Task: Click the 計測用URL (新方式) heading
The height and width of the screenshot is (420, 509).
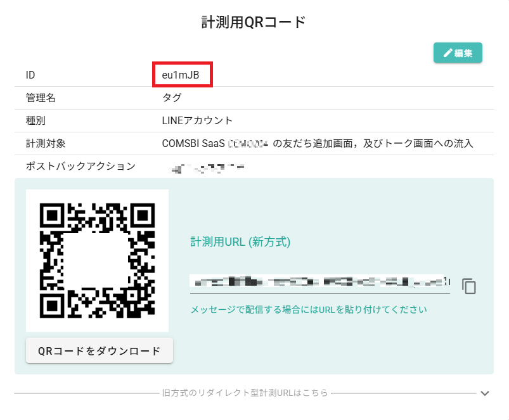Action: coord(240,241)
